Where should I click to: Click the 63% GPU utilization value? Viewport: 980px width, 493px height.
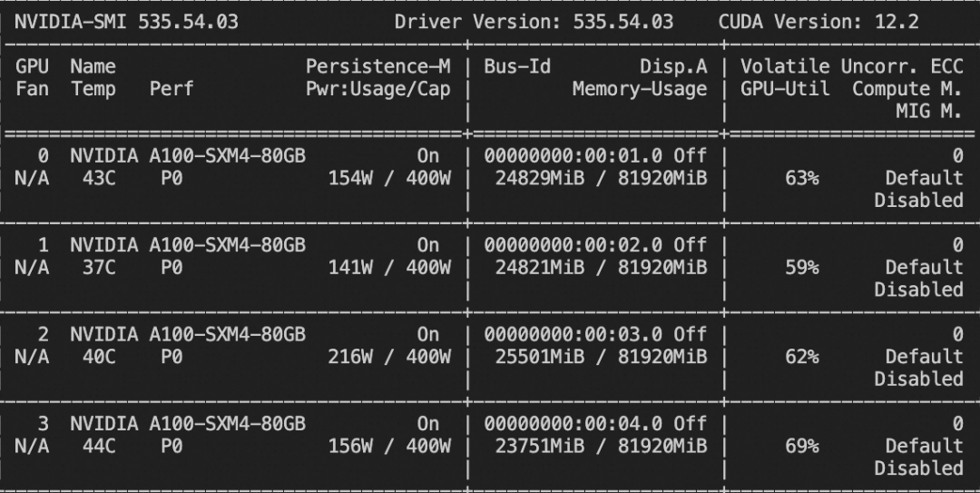[x=801, y=178]
